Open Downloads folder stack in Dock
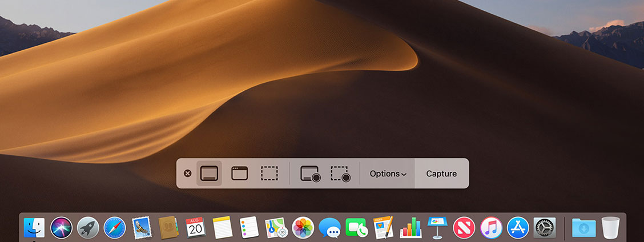 click(584, 228)
